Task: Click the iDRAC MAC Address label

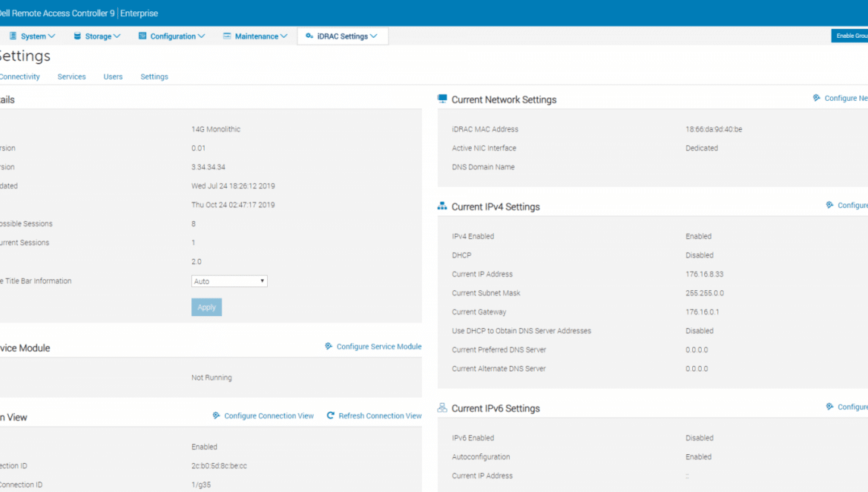Action: [485, 129]
